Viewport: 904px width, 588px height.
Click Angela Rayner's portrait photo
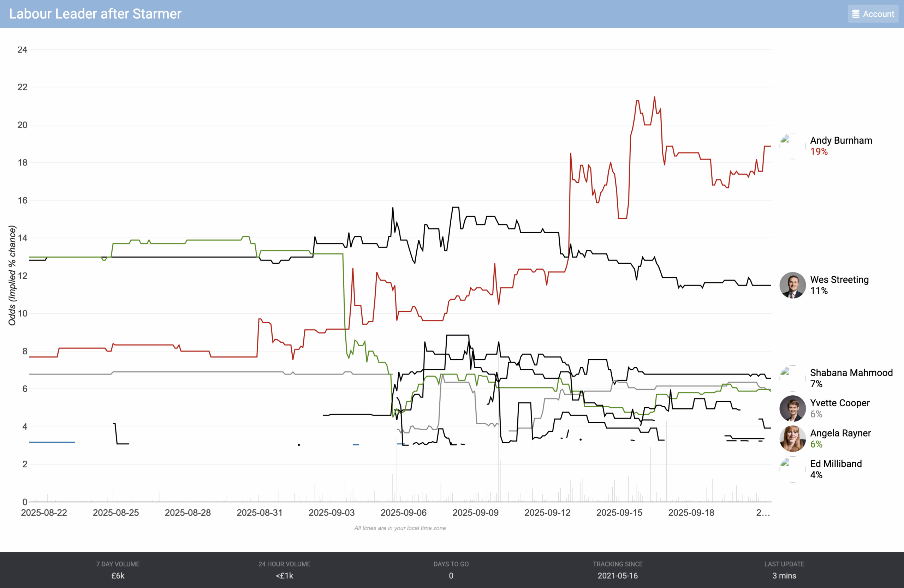792,438
